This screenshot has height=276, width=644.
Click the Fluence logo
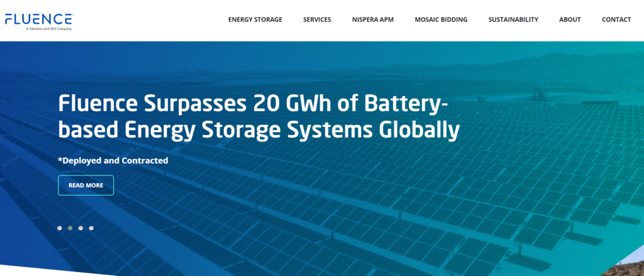coord(39,21)
